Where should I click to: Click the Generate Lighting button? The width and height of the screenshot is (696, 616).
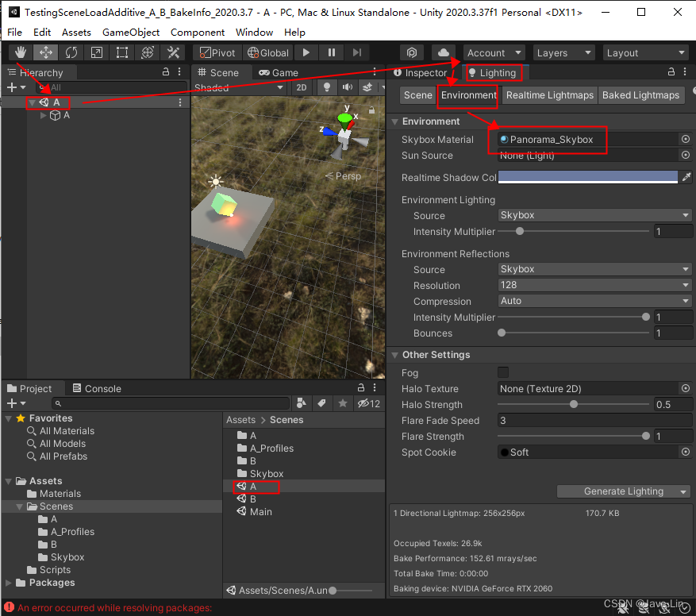(x=623, y=491)
